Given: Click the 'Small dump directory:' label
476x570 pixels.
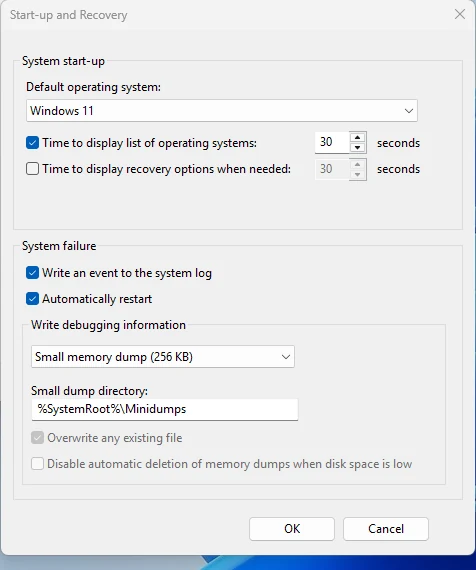Looking at the screenshot, I should [89, 391].
